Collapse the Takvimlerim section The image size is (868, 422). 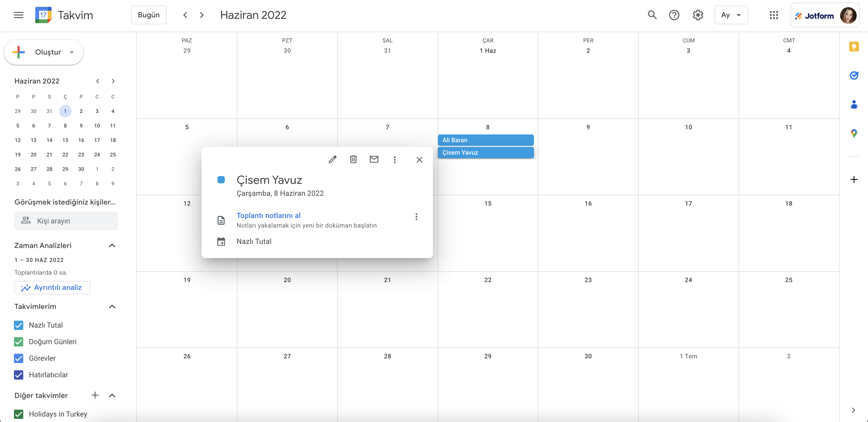[x=112, y=307]
